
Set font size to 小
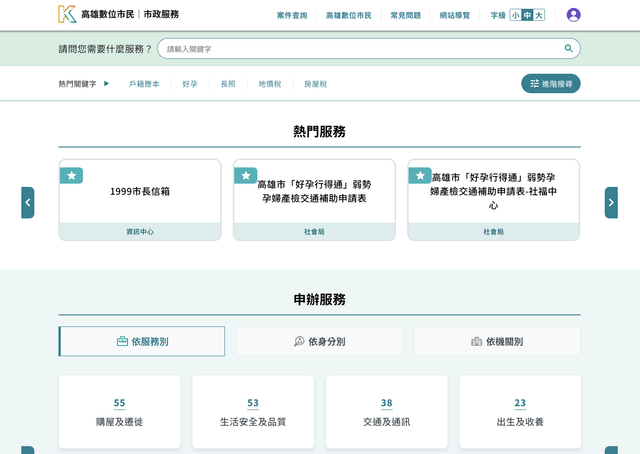(515, 15)
